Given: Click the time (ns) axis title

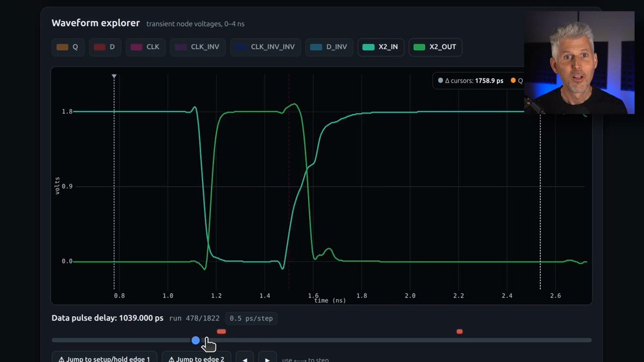Looking at the screenshot, I should [330, 301].
